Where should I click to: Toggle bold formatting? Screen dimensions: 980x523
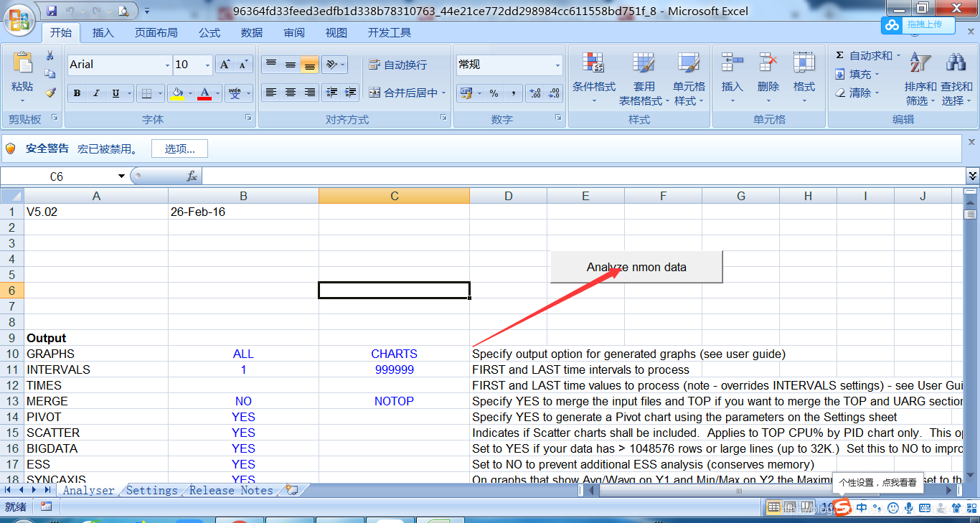tap(77, 93)
